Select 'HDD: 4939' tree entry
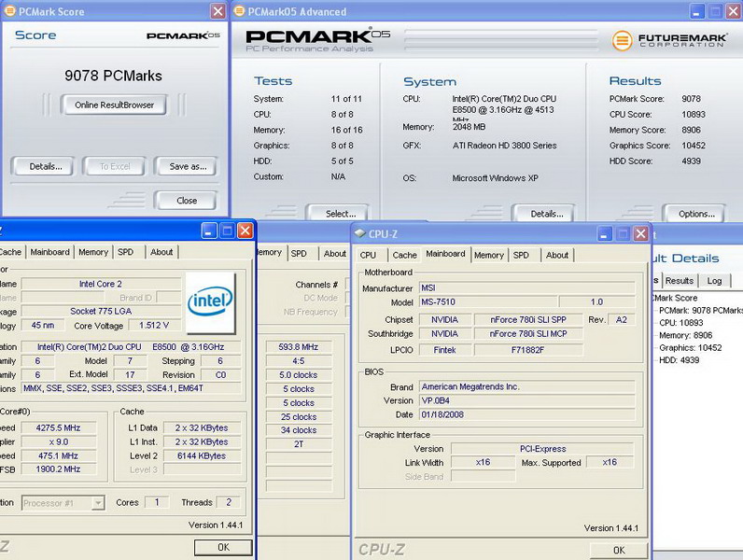Image resolution: width=743 pixels, height=560 pixels. tap(679, 359)
